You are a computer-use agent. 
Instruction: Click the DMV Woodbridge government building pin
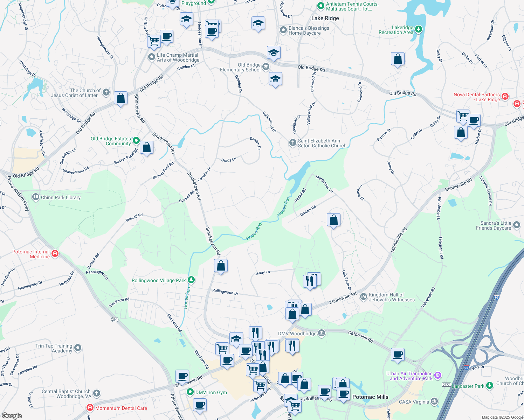tap(322, 333)
